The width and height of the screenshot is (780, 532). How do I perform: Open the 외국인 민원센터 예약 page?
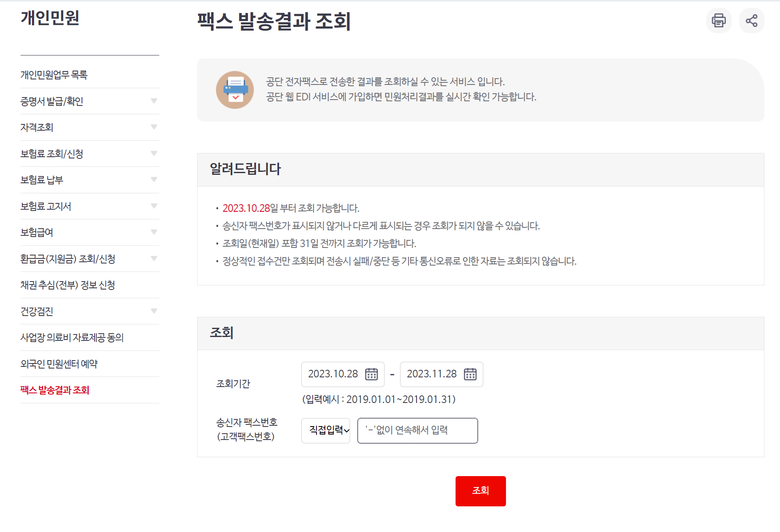click(x=59, y=364)
